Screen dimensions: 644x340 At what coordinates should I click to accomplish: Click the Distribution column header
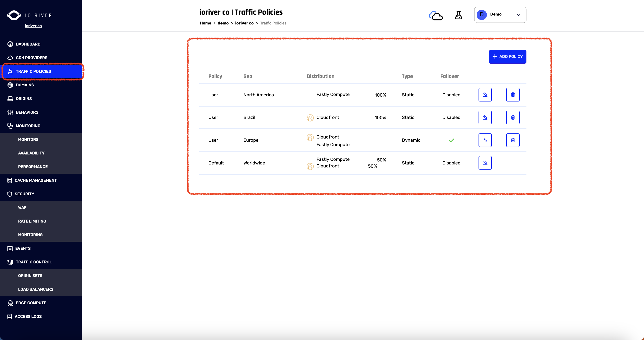coord(321,76)
